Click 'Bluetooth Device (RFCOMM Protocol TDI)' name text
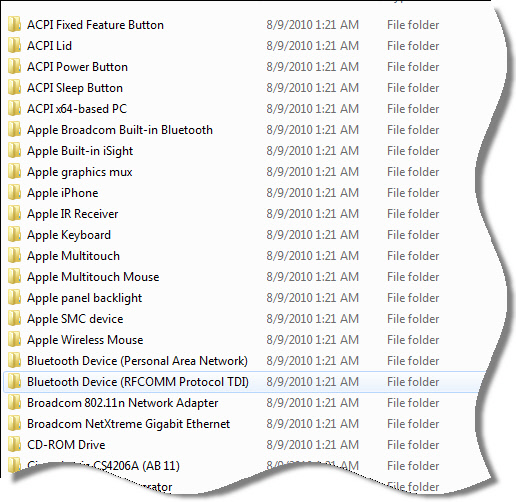The height and width of the screenshot is (502, 516). point(138,382)
